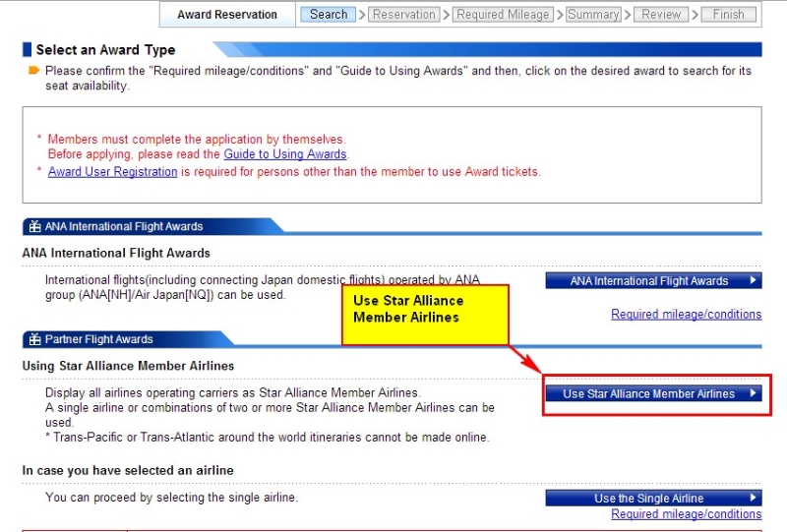This screenshot has width=787, height=532.
Task: Click the gift icon in the ANA International Flight Awards header
Action: [x=34, y=226]
